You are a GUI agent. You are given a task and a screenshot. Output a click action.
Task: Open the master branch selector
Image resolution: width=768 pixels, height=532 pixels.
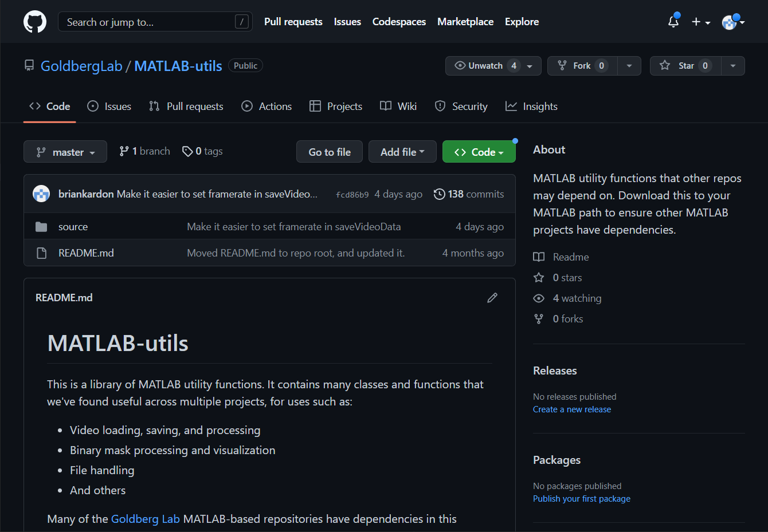[65, 152]
